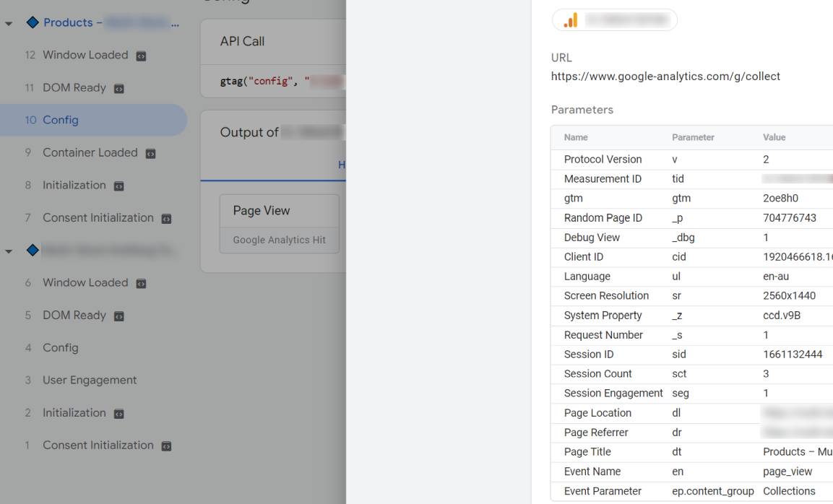Click the Session Count row

[691, 375]
